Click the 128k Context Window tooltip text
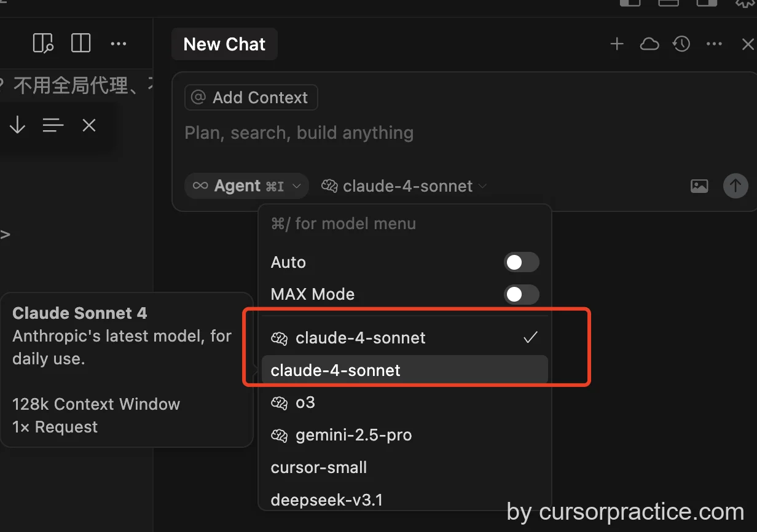 tap(96, 404)
